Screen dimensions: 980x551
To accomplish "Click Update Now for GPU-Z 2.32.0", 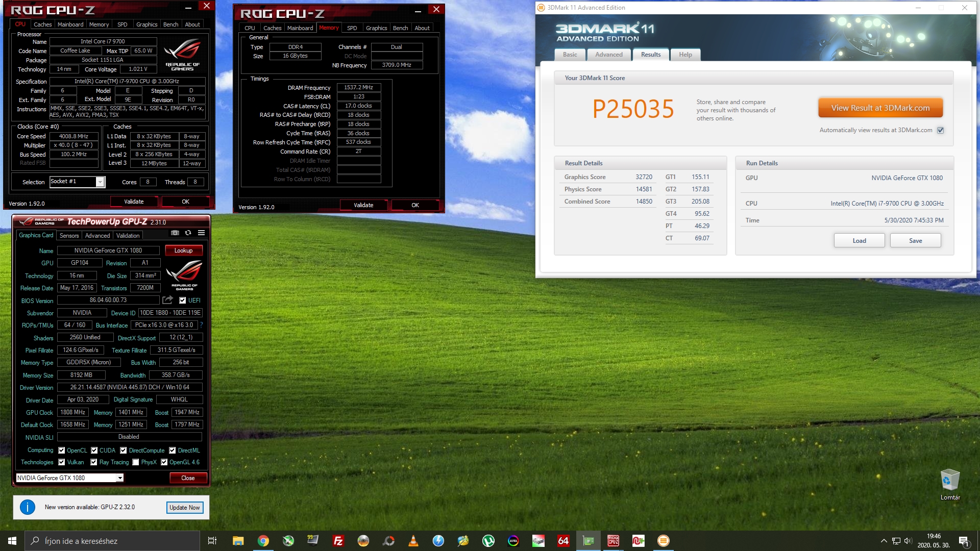I will coord(185,508).
